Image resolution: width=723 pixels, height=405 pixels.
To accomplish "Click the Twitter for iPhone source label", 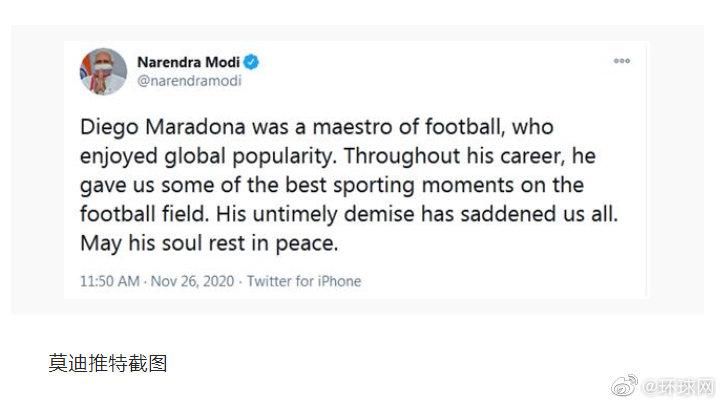I will pyautogui.click(x=304, y=281).
